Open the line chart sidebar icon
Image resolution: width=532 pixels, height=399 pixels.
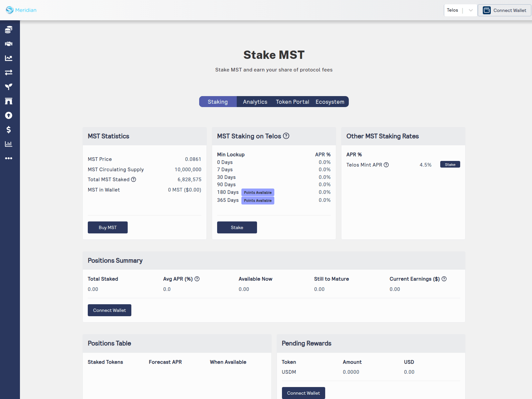tap(9, 58)
